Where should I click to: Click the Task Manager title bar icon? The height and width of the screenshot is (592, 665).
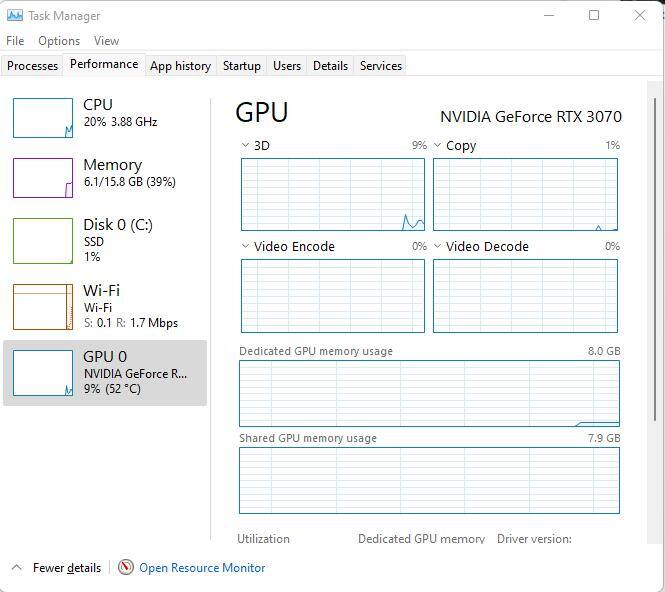coord(14,16)
